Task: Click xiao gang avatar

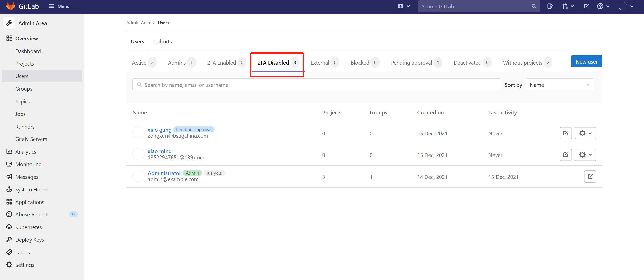Action: click(x=139, y=132)
